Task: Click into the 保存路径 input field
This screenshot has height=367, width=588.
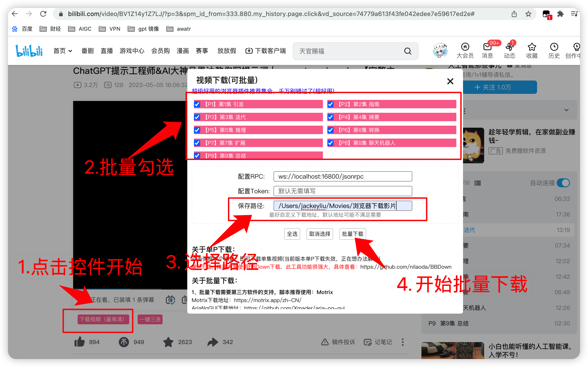Action: [343, 206]
